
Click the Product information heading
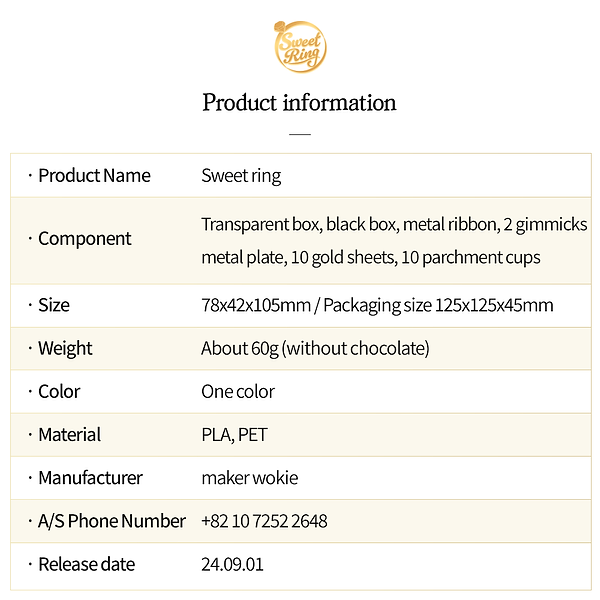pos(299,102)
